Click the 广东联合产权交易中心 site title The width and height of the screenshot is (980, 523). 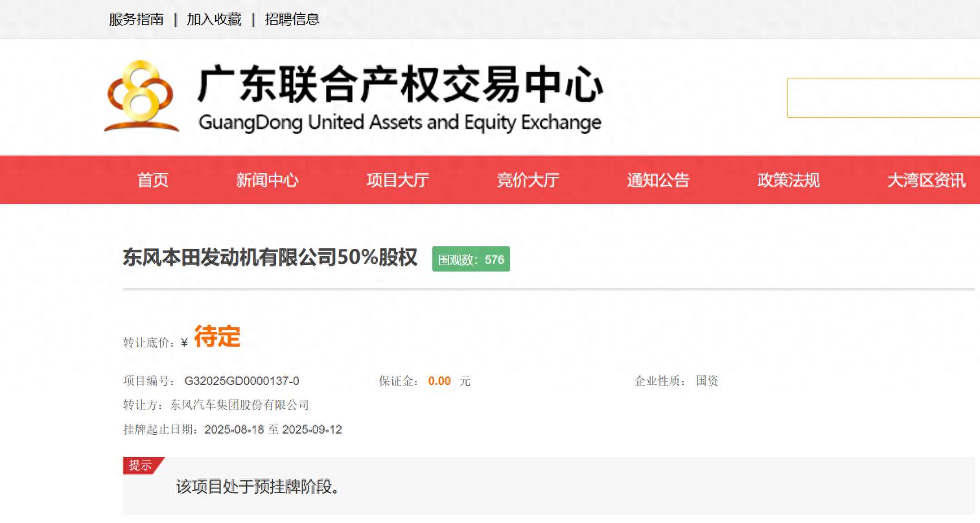point(400,86)
